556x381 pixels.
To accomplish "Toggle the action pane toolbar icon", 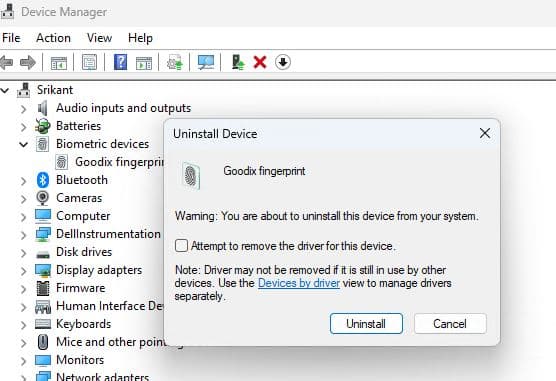I will (x=144, y=63).
